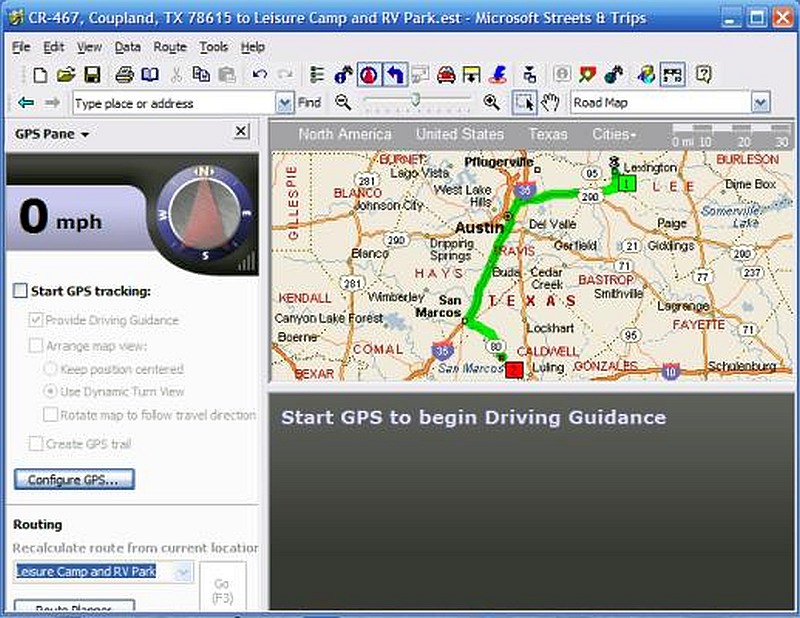
Task: Open the Leisure Camp and RV Park dropdown
Action: [x=183, y=572]
